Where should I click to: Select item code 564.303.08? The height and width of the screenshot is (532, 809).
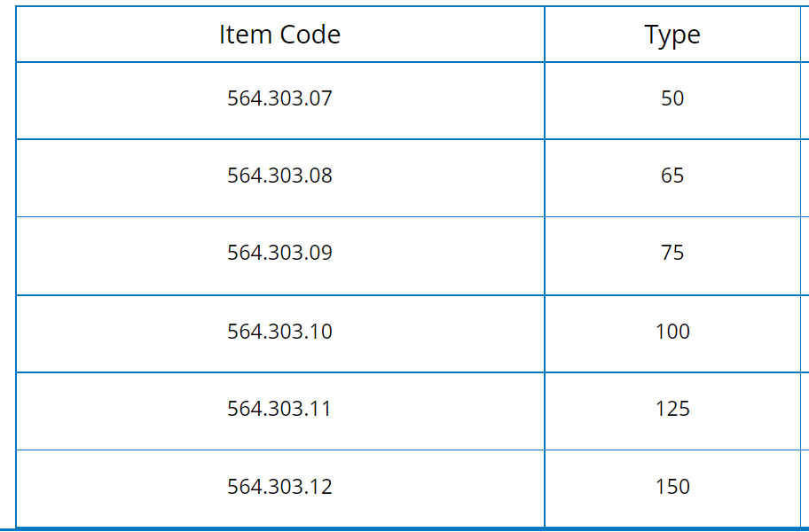[279, 176]
